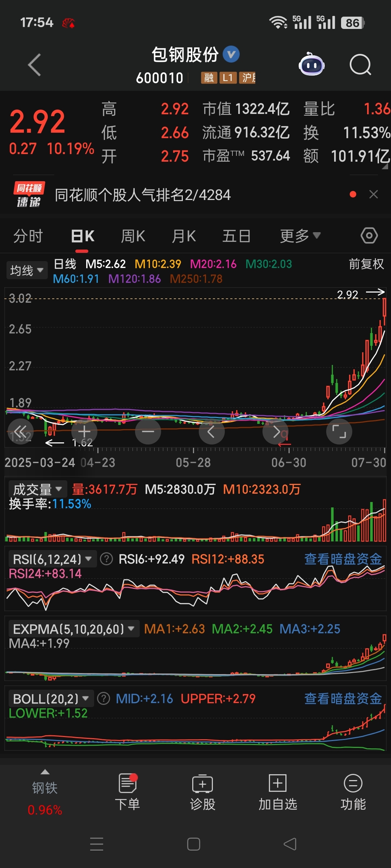Open the 均线 indicator dropdown

coord(27,270)
